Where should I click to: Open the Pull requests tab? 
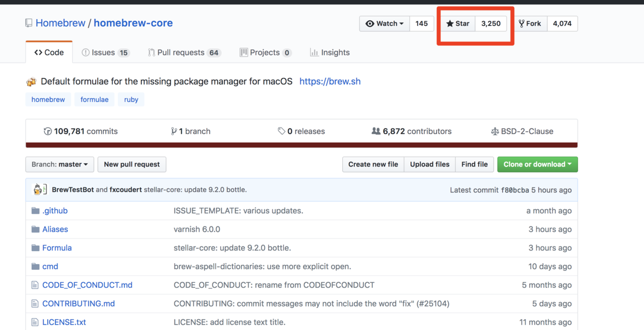point(184,52)
